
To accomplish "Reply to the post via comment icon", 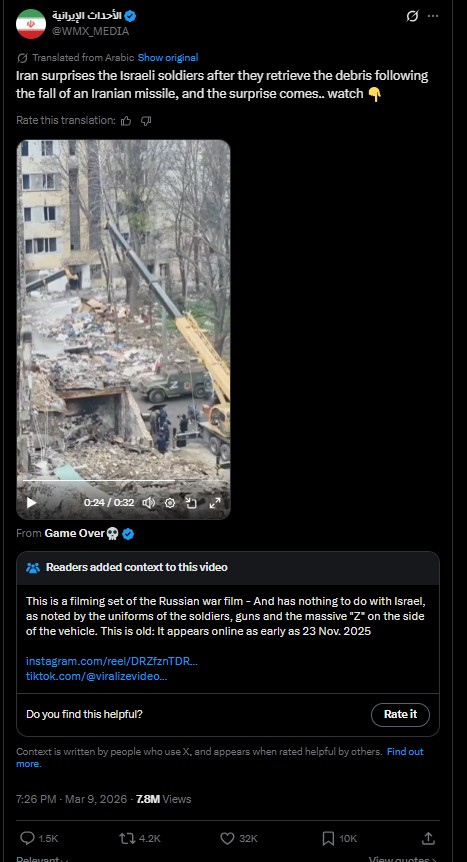I will coord(27,838).
